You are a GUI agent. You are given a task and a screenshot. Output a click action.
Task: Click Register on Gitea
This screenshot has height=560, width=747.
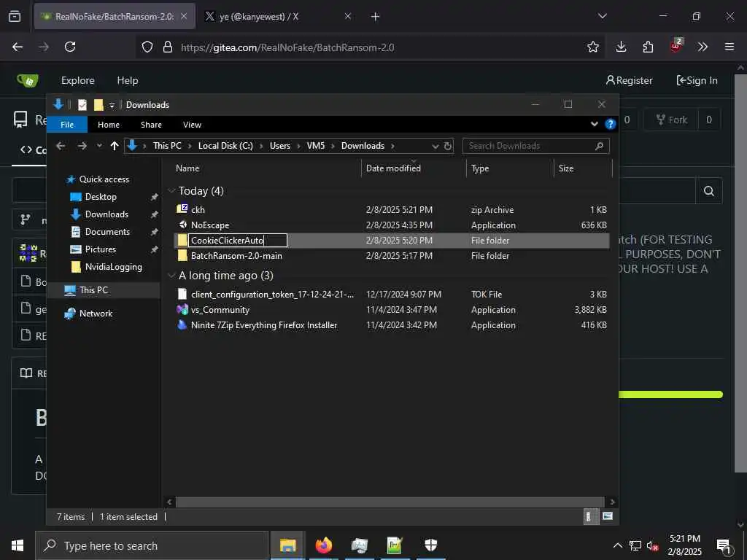click(629, 80)
